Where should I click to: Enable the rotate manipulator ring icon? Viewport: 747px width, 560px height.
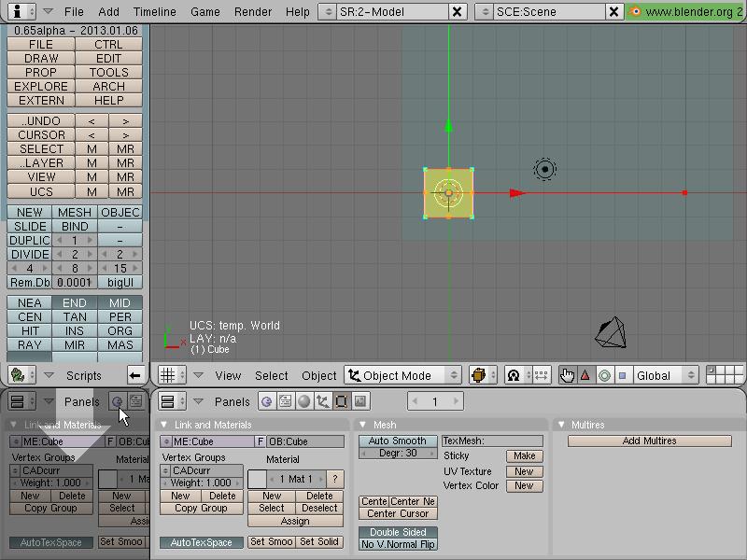click(604, 375)
